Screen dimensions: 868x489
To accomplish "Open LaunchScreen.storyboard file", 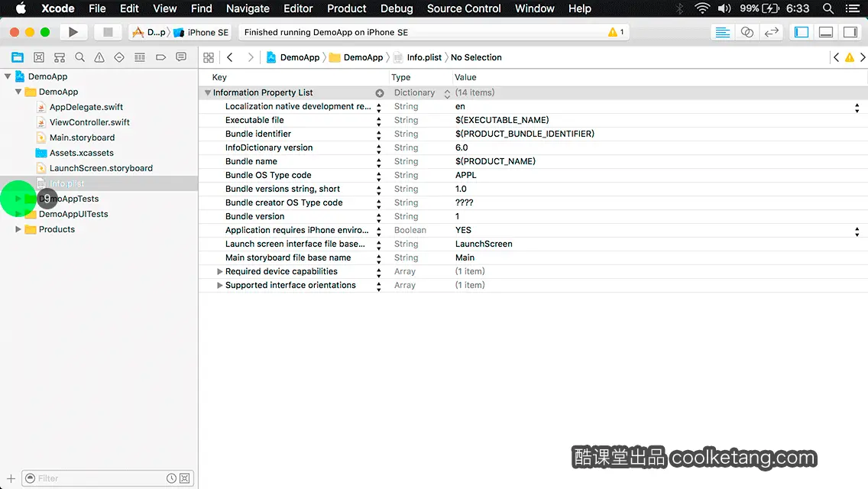I will point(101,168).
